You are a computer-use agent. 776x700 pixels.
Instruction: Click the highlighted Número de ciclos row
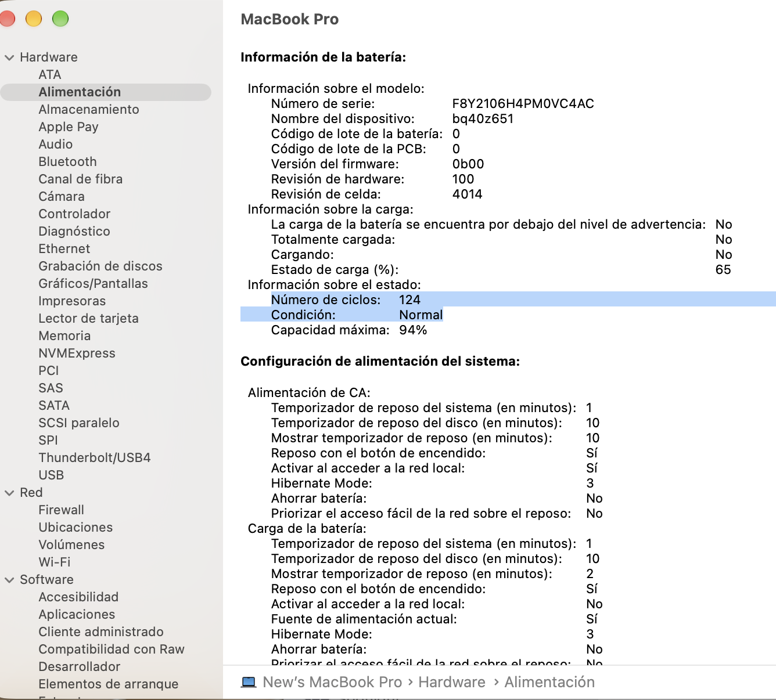coord(523,300)
